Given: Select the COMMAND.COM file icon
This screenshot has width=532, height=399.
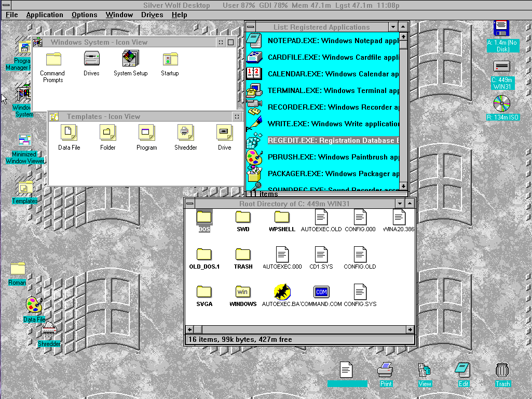Looking at the screenshot, I should [321, 292].
